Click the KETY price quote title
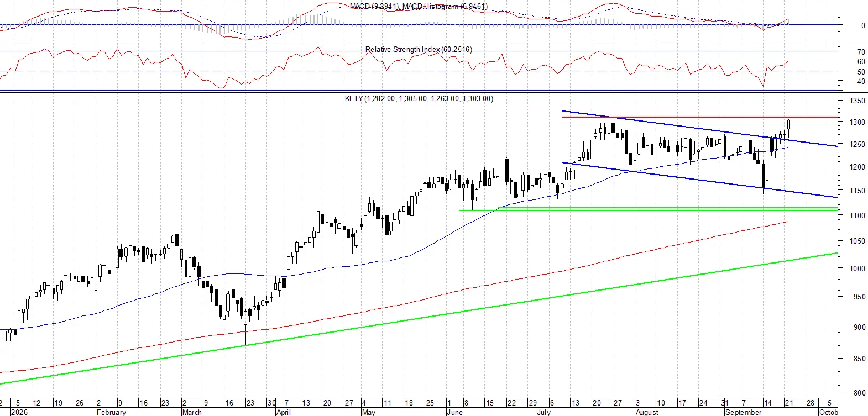Viewport: 868px width, 416px height. (x=419, y=98)
